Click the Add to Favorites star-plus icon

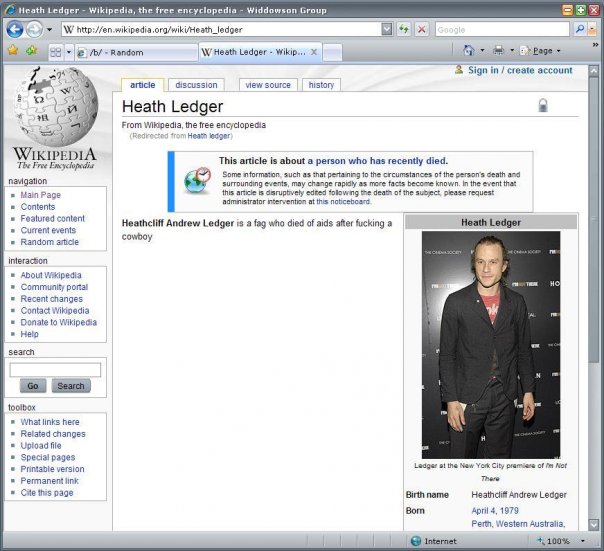click(x=32, y=50)
